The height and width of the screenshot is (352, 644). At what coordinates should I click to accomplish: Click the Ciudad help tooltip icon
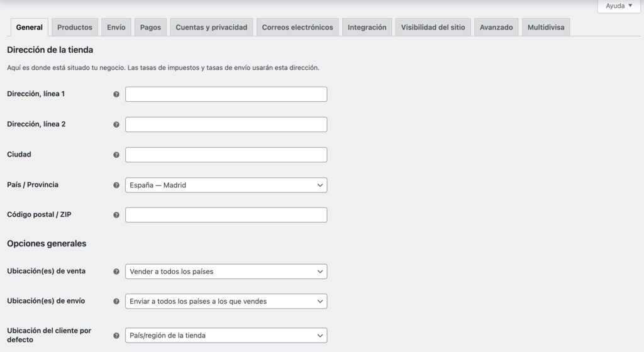click(x=116, y=155)
